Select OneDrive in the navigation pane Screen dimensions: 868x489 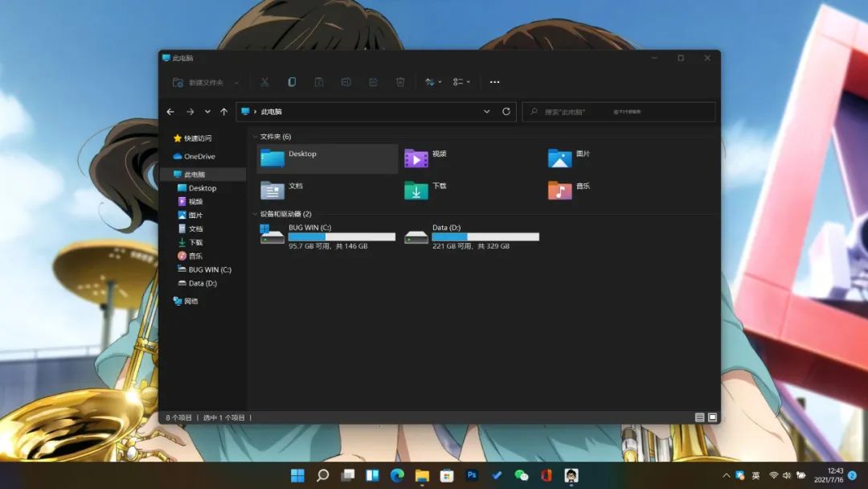tap(199, 157)
